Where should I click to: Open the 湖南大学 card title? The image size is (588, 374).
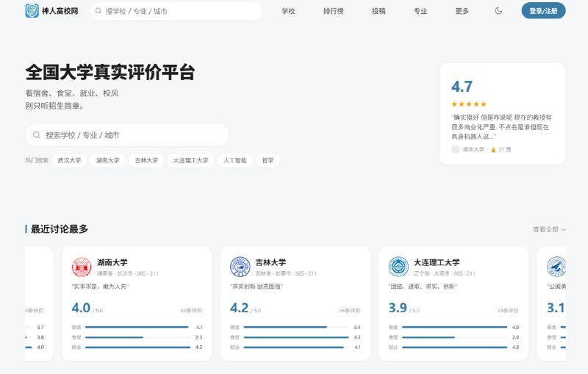click(112, 262)
